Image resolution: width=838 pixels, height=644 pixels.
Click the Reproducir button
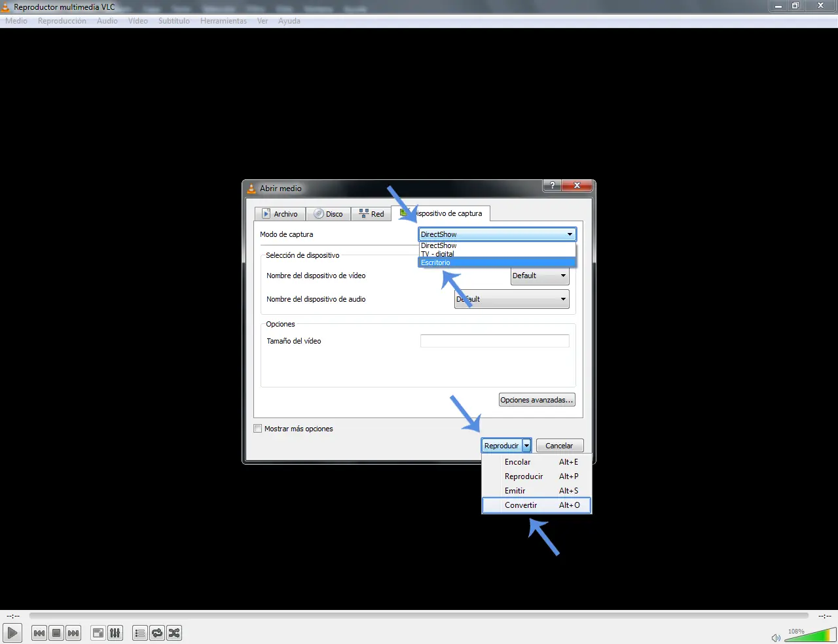click(501, 446)
